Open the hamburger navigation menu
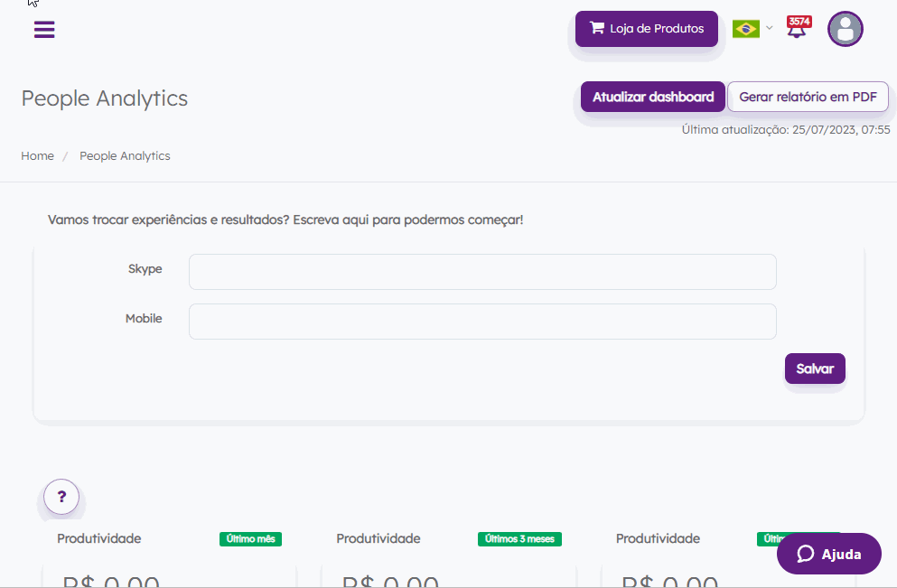The image size is (897, 588). pos(44,30)
